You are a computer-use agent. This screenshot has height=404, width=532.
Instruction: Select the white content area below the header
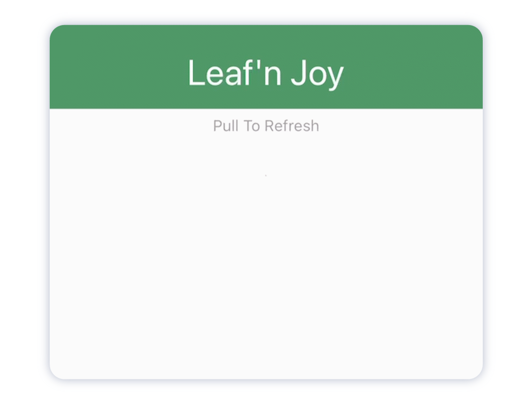pos(266,246)
